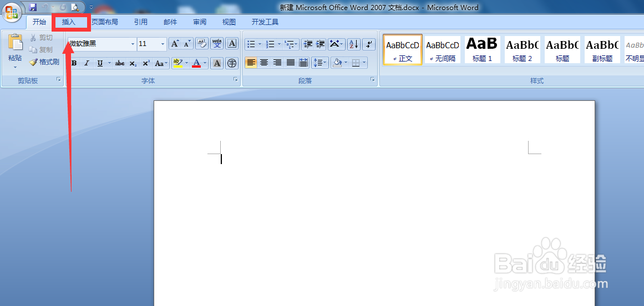This screenshot has height=306, width=644.
Task: Click the Redo/Repeat icon in Quick Access toolbar
Action: [x=63, y=7]
